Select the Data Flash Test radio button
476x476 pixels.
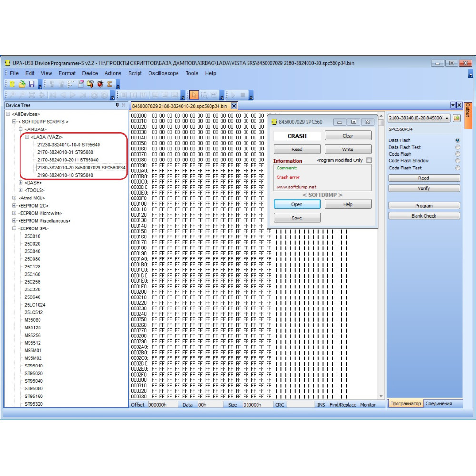tap(457, 147)
